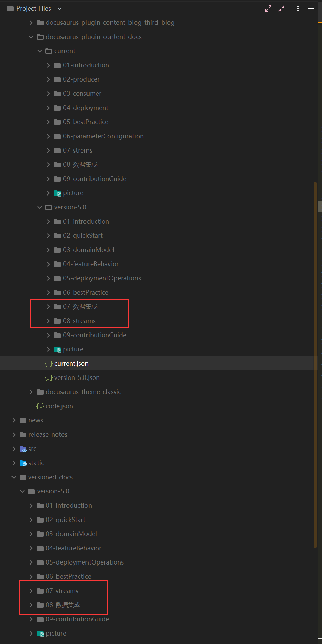Click the 05-bestPractice folder icon

click(57, 122)
